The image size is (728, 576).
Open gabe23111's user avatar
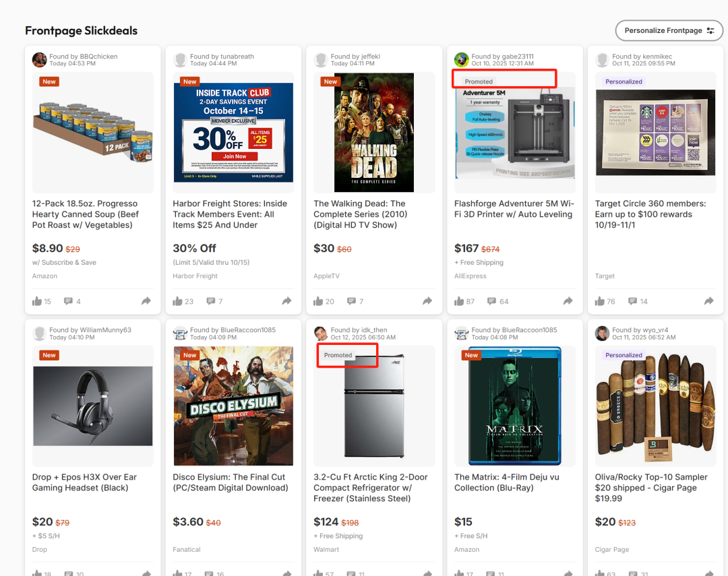coord(462,60)
